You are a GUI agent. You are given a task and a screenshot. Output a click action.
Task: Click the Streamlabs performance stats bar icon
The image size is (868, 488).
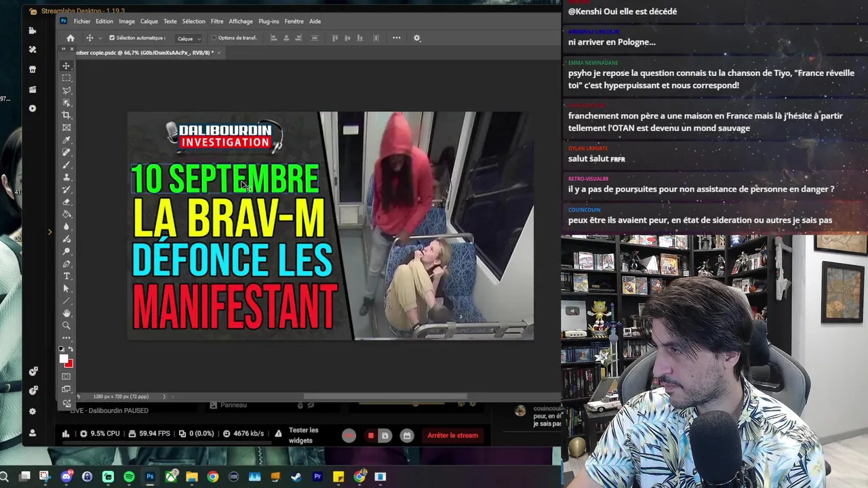(65, 434)
